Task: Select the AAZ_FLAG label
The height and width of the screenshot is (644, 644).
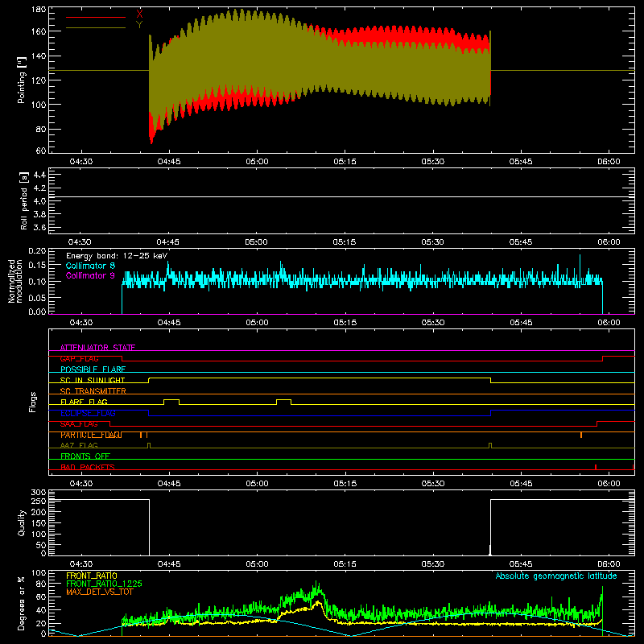Action: (79, 445)
